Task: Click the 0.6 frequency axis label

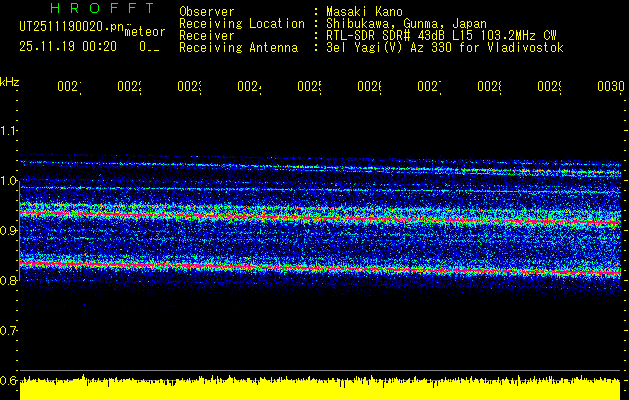Action: 8,380
